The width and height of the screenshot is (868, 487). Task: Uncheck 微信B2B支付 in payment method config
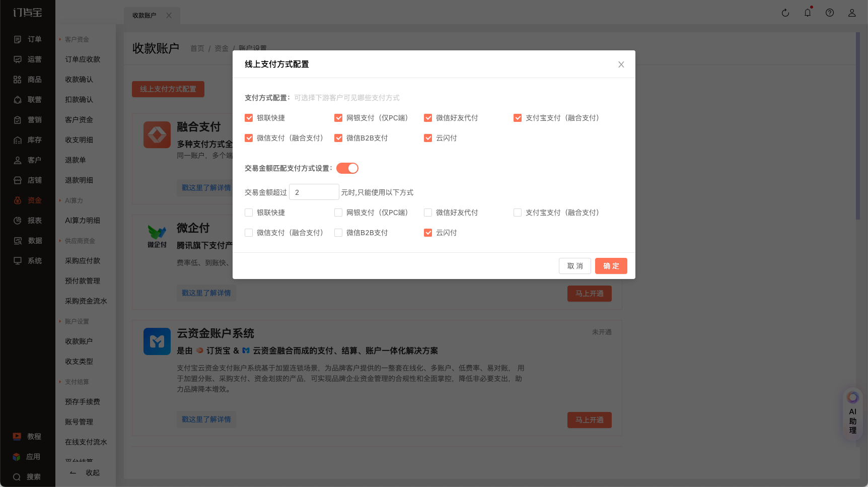click(x=338, y=138)
